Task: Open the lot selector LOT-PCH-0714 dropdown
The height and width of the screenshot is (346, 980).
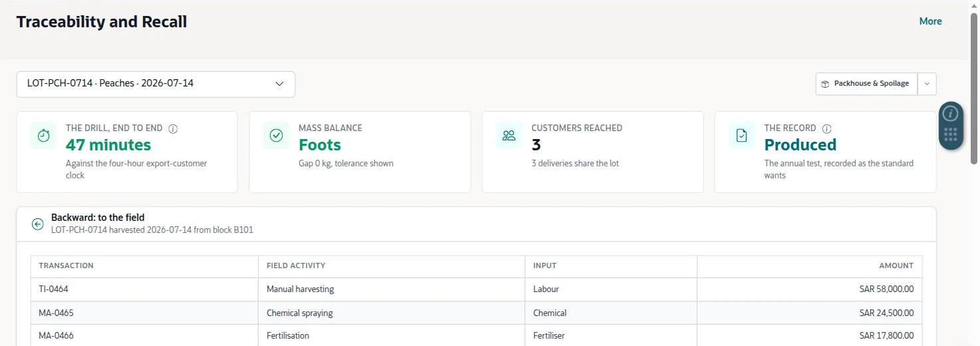Action: pos(156,84)
